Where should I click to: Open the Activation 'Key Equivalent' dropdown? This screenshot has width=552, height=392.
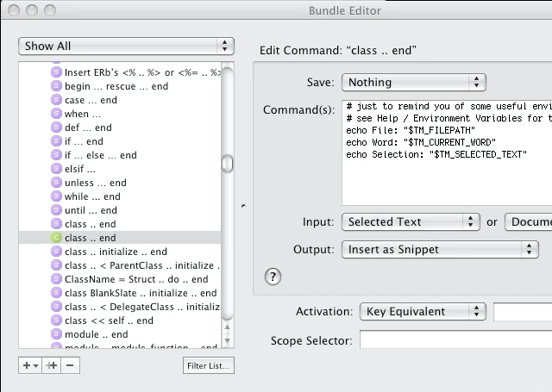point(423,312)
